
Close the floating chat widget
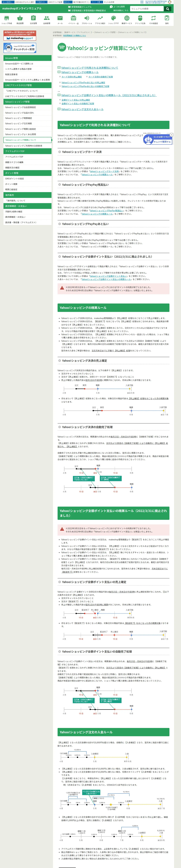coord(172,135)
